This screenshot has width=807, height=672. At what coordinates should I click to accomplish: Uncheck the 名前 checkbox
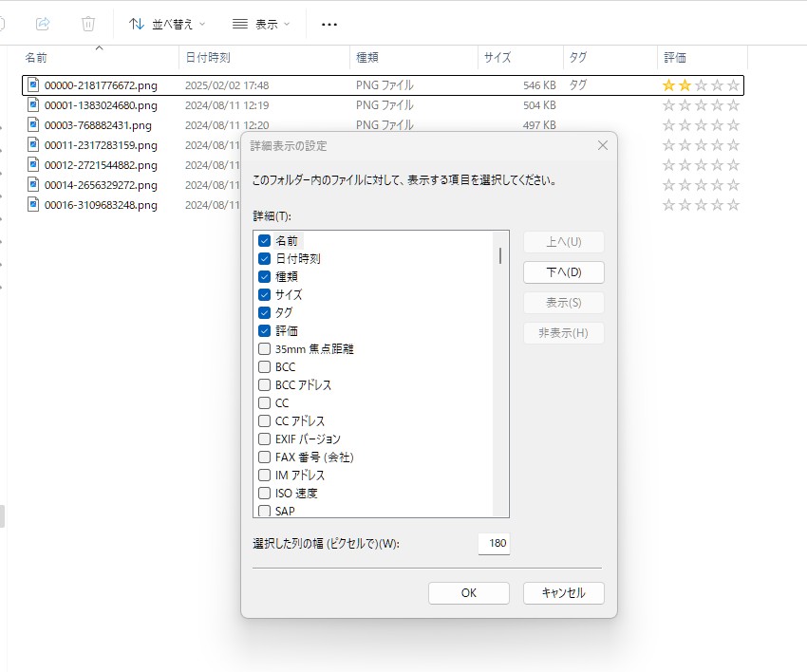[264, 241]
